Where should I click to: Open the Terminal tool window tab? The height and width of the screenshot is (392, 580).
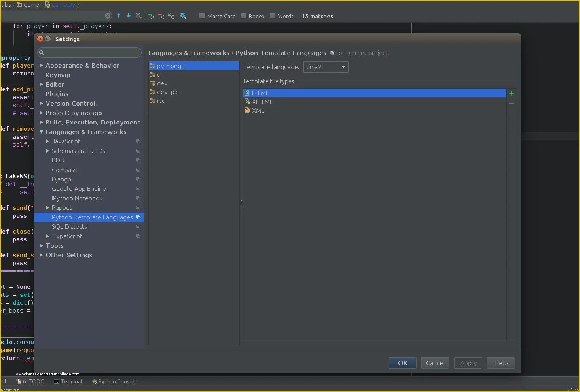68,381
